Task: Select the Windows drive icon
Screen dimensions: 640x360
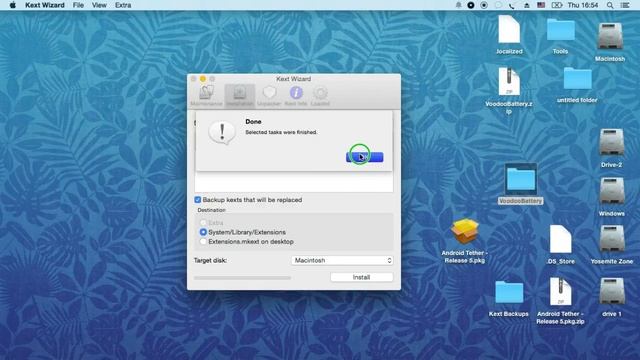Action: click(x=611, y=191)
